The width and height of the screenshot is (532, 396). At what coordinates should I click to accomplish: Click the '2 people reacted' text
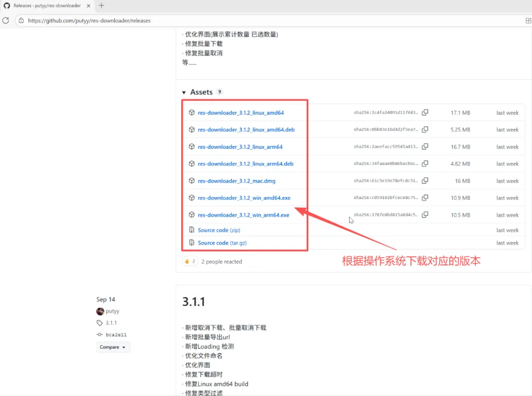pos(222,262)
